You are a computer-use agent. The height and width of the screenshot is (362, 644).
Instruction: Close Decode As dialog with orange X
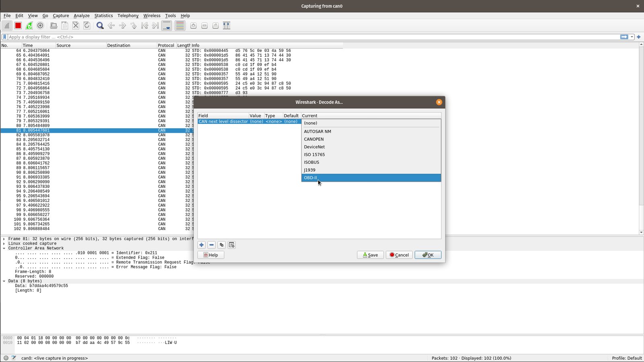click(x=439, y=102)
